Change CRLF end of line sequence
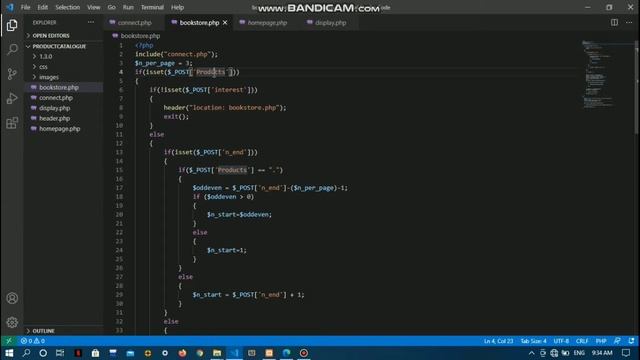The width and height of the screenshot is (640, 360). coord(582,341)
